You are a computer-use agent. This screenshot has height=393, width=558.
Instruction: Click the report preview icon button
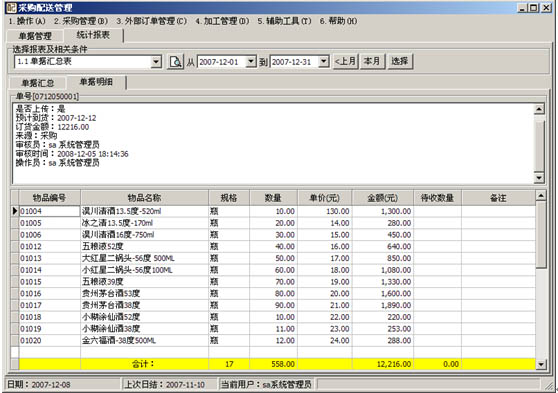175,62
